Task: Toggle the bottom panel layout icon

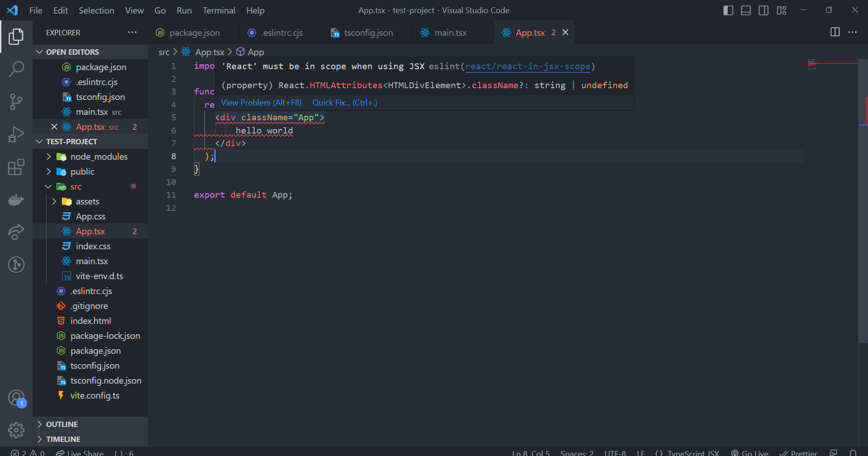Action: 746,10
